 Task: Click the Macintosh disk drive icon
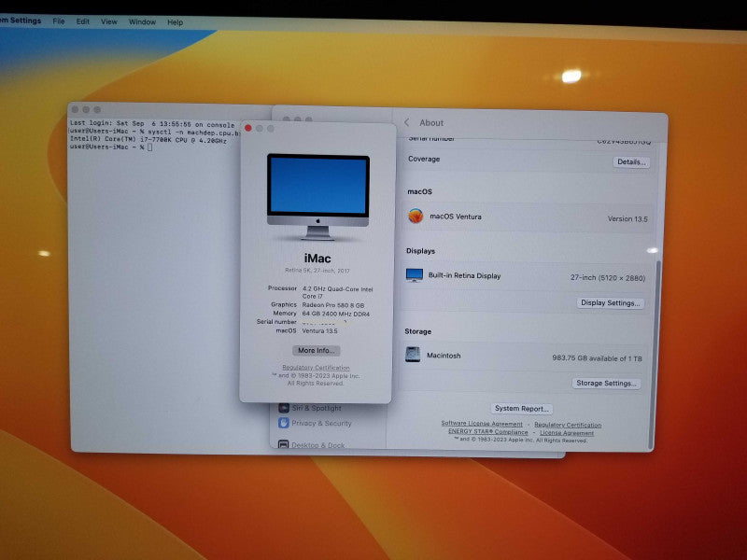coord(412,355)
